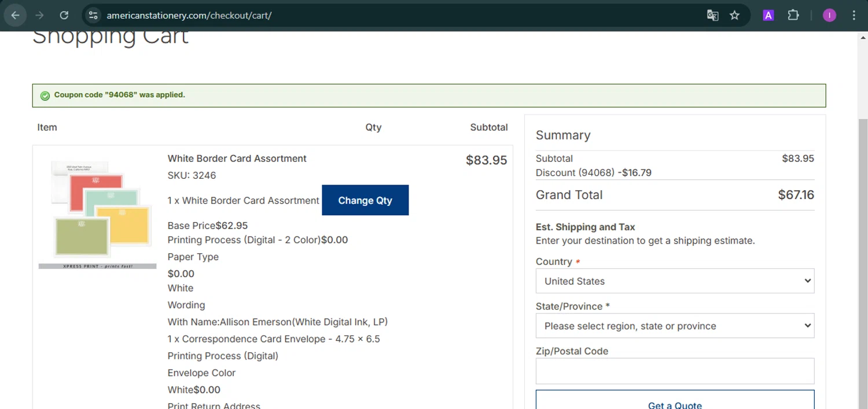Click the "Print Return Address" text

[x=214, y=406]
